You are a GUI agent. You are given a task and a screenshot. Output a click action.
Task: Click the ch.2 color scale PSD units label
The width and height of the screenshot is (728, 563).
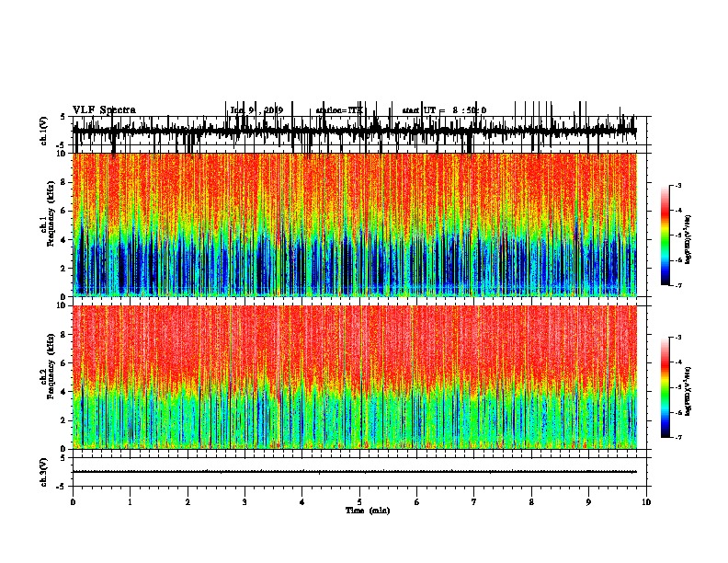click(x=688, y=391)
